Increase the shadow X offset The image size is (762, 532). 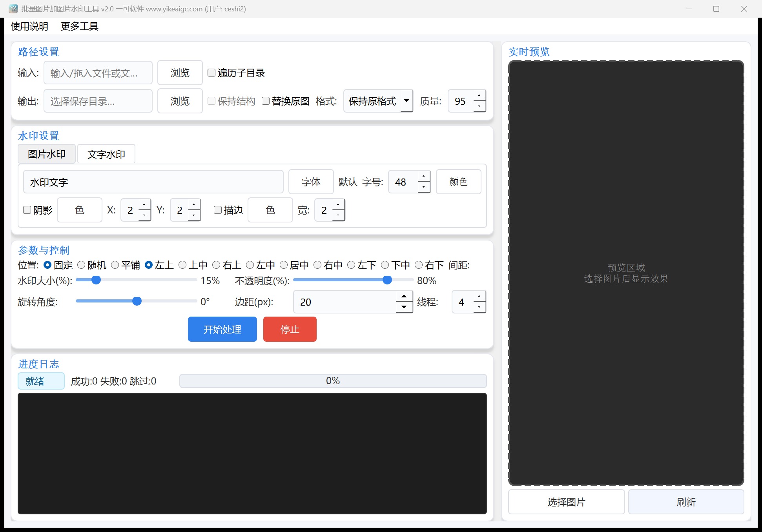point(145,205)
